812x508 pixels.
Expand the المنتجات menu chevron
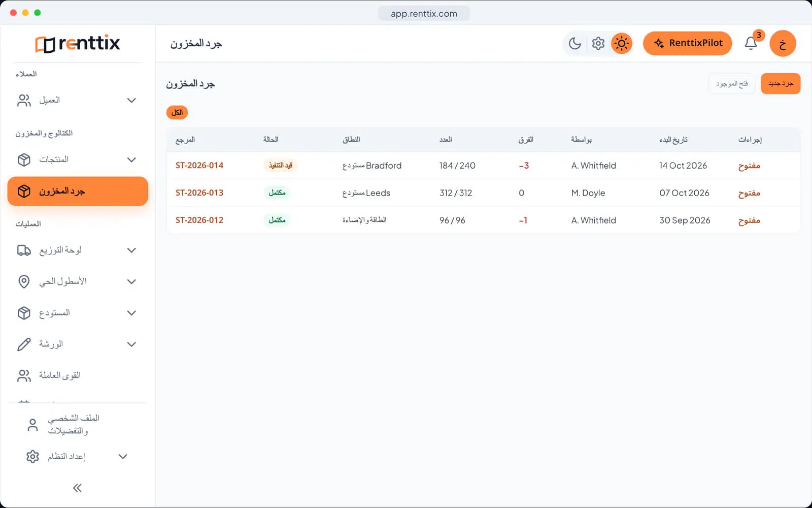pos(131,160)
